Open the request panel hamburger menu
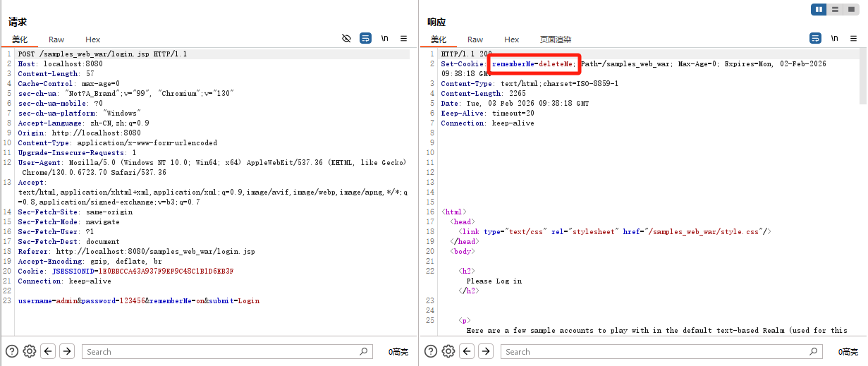The image size is (868, 366). click(x=403, y=39)
